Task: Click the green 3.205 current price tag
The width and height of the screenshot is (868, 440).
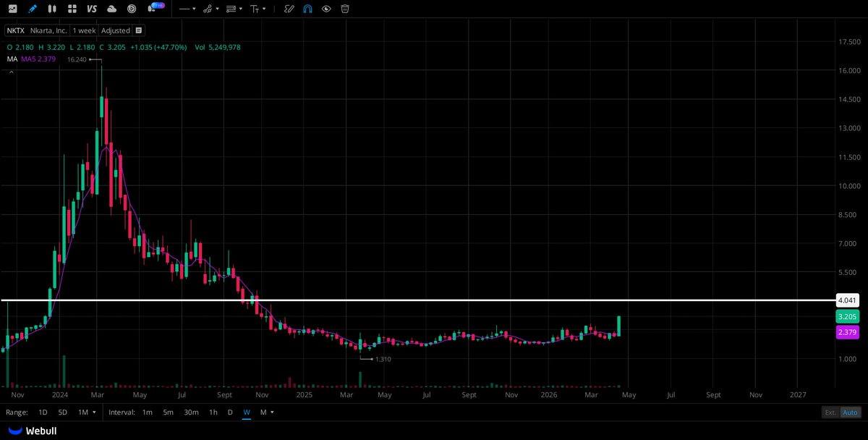Action: [847, 317]
